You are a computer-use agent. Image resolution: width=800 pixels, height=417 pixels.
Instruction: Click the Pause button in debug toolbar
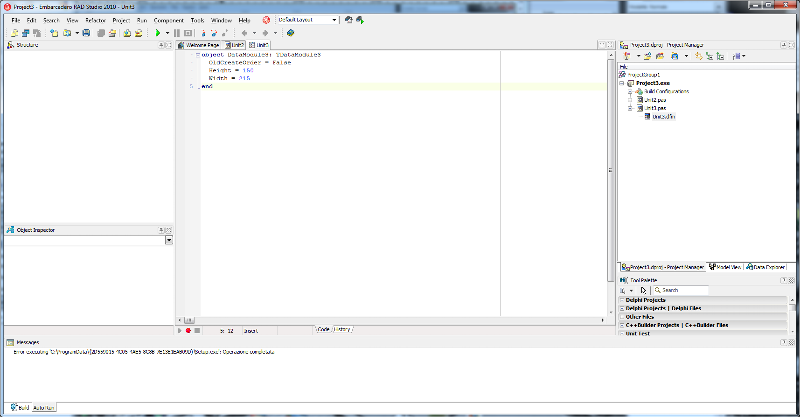click(x=177, y=33)
